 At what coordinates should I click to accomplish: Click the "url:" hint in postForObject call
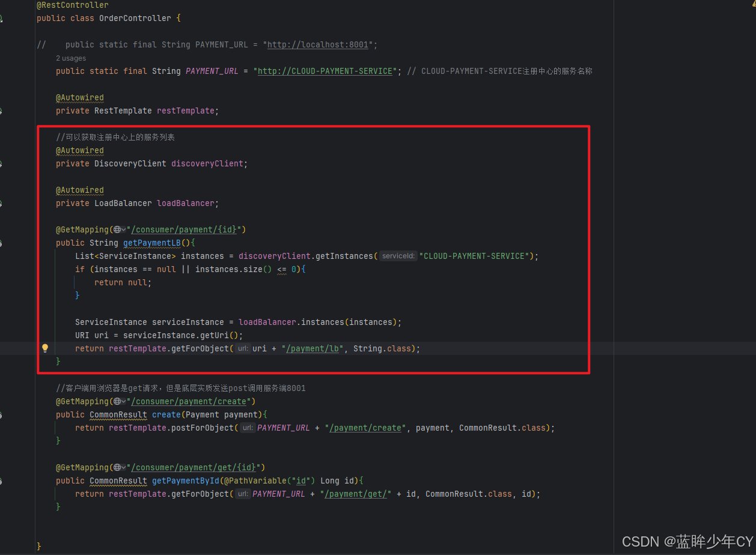point(247,428)
